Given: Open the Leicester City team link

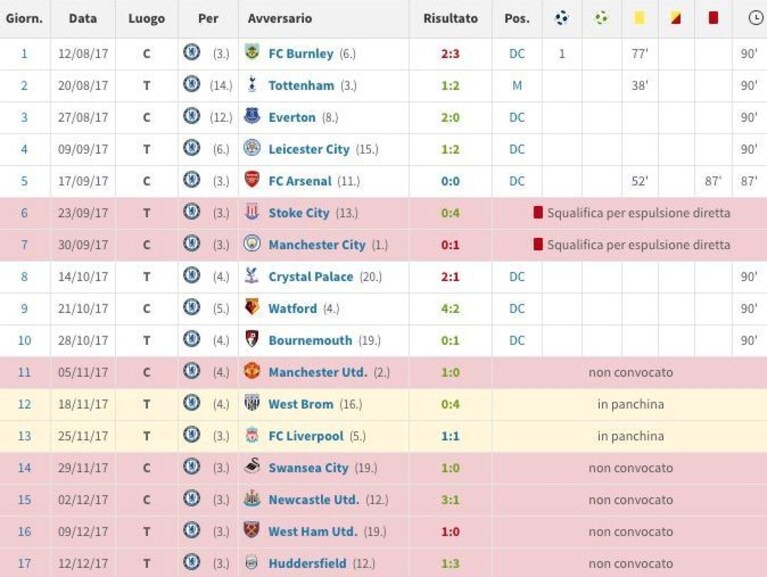Looking at the screenshot, I should (309, 149).
